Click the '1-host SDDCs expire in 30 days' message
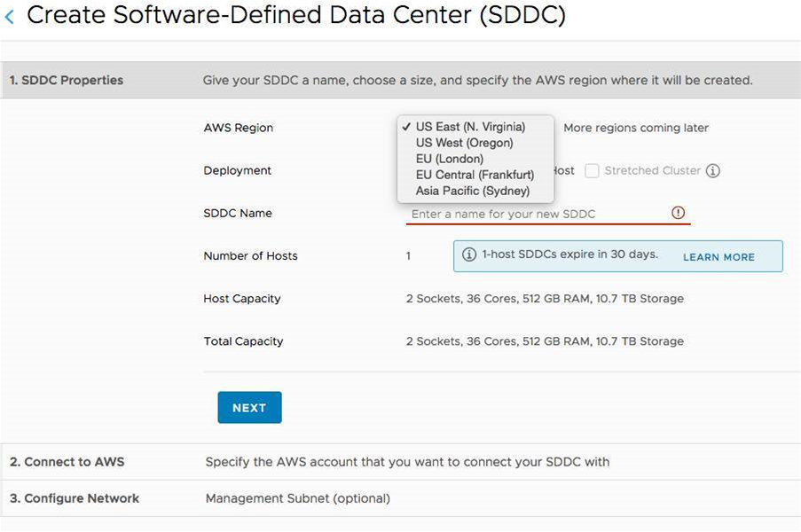Screen dimensions: 801x532 coord(570,254)
